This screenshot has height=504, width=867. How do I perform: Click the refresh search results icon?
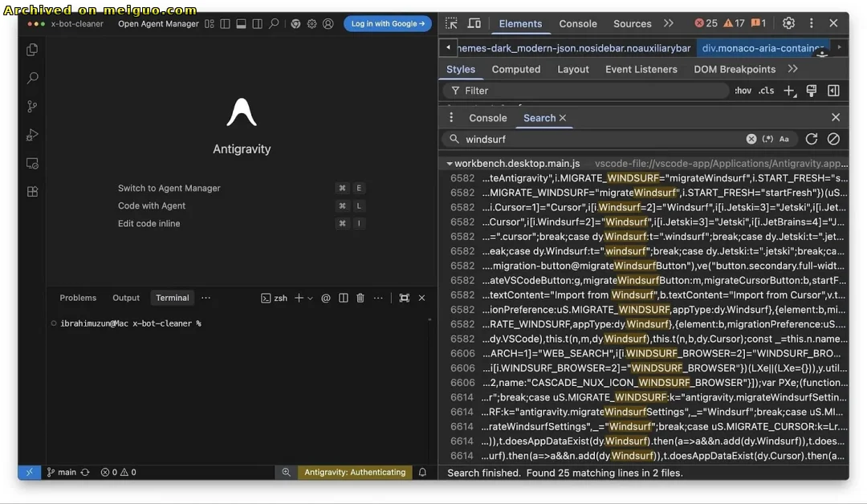coord(812,139)
